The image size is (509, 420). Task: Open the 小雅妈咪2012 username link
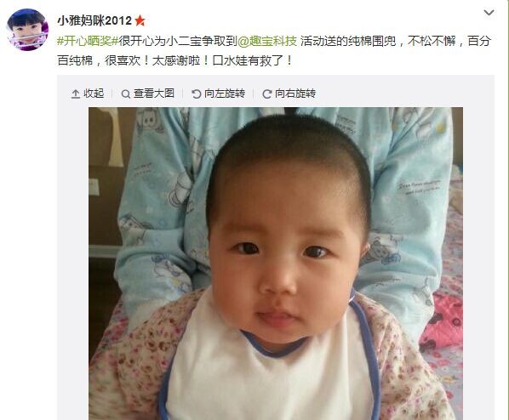(94, 20)
